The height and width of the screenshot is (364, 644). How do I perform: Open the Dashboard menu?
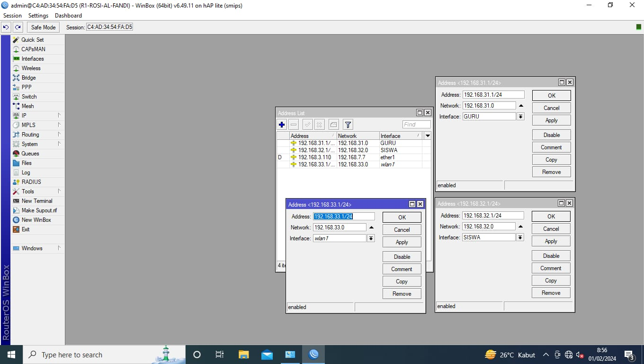(68, 16)
